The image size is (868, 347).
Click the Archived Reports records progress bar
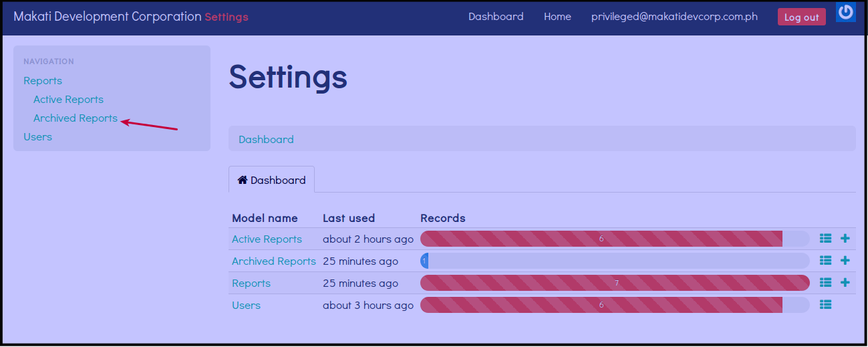click(x=615, y=261)
